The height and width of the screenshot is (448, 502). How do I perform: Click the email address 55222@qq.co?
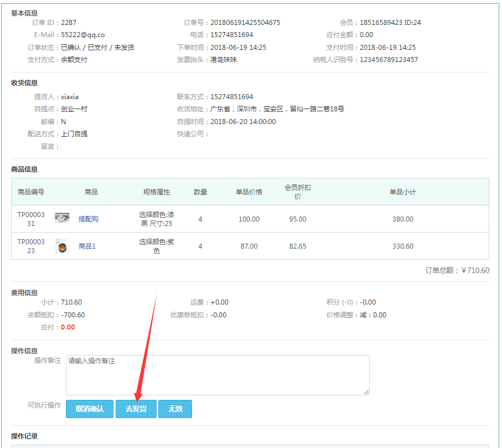(82, 35)
